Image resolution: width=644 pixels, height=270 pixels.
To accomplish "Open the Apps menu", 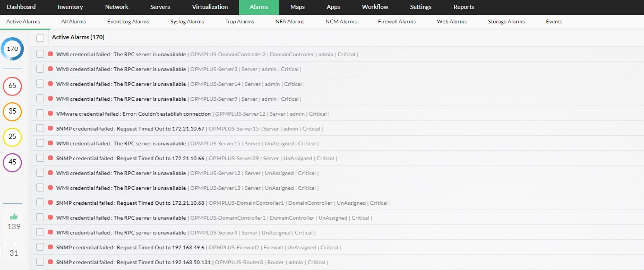I will (333, 7).
